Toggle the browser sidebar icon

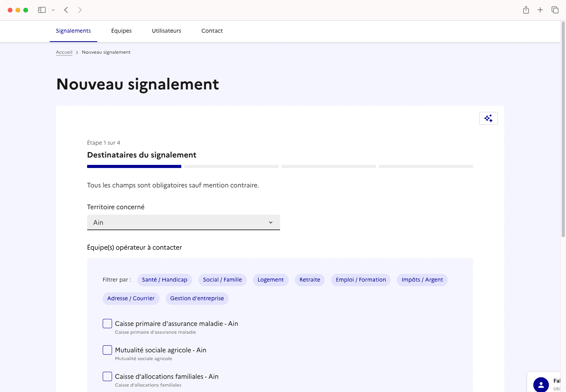point(42,10)
